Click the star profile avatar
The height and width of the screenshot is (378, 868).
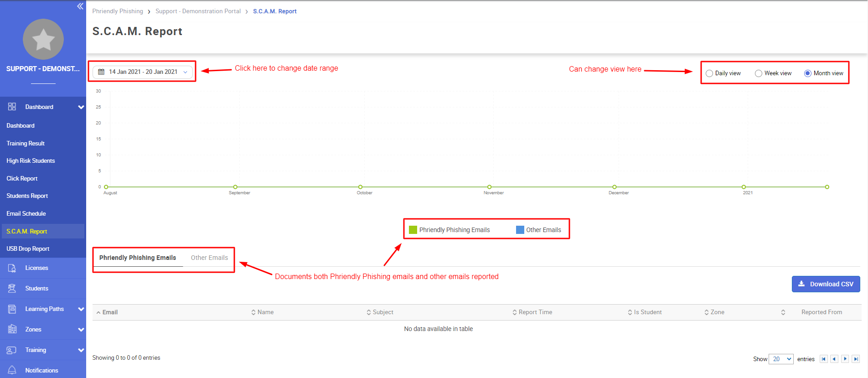(43, 39)
